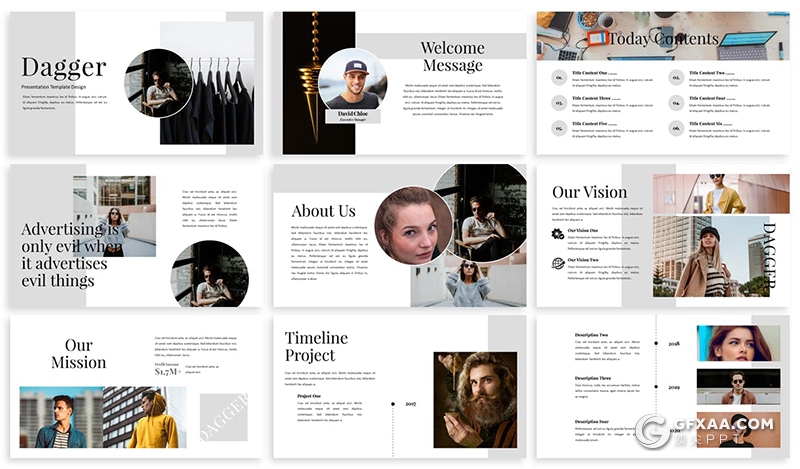Click the Timeline Project heading text
Viewport: 800px width, 469px height.
coord(316,346)
